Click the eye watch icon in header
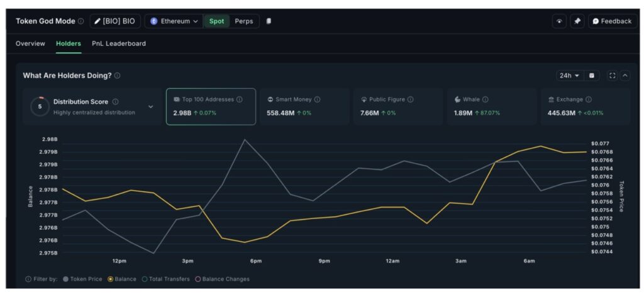 coord(558,21)
